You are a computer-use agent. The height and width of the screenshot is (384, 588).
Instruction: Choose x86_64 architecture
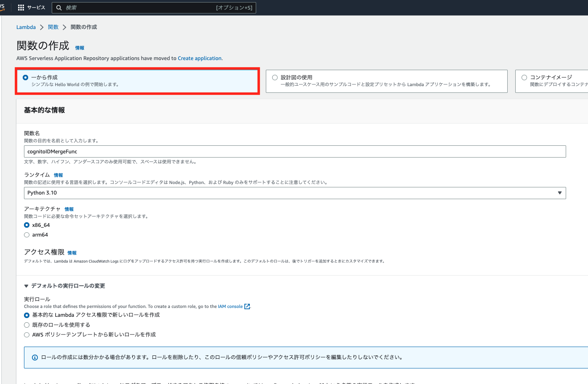(27, 225)
